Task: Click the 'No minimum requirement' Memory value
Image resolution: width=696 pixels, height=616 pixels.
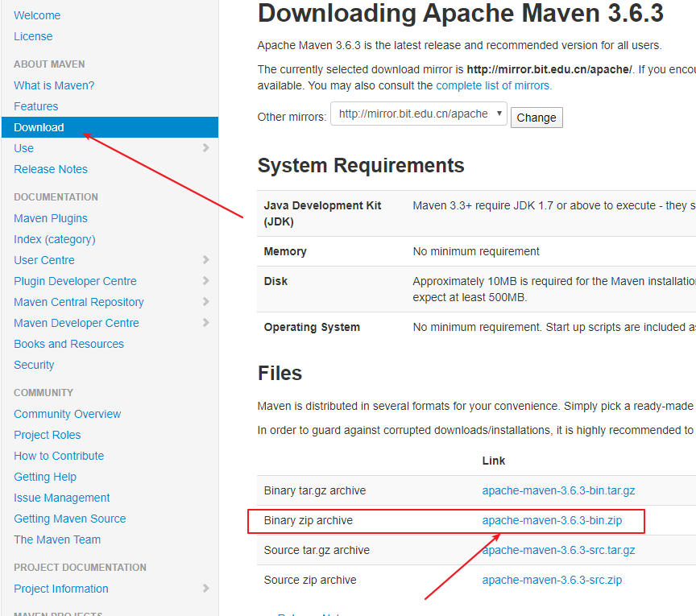Action: click(x=476, y=252)
